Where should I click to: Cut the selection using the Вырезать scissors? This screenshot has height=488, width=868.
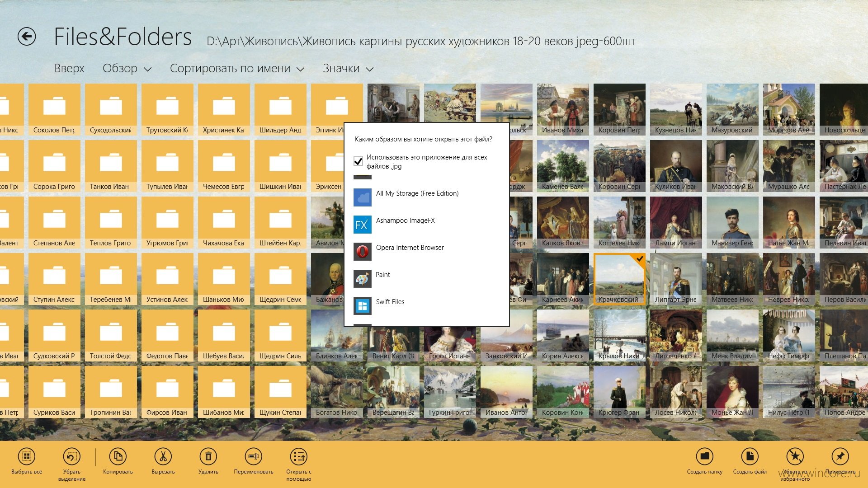pos(163,456)
